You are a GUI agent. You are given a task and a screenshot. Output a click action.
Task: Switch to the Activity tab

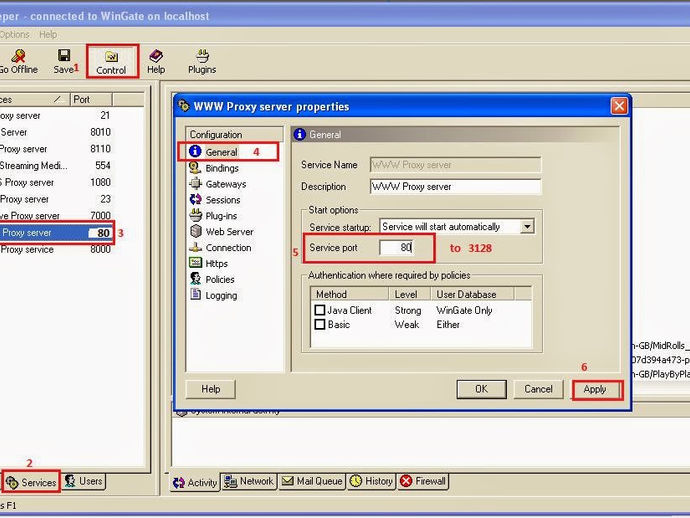[x=195, y=482]
